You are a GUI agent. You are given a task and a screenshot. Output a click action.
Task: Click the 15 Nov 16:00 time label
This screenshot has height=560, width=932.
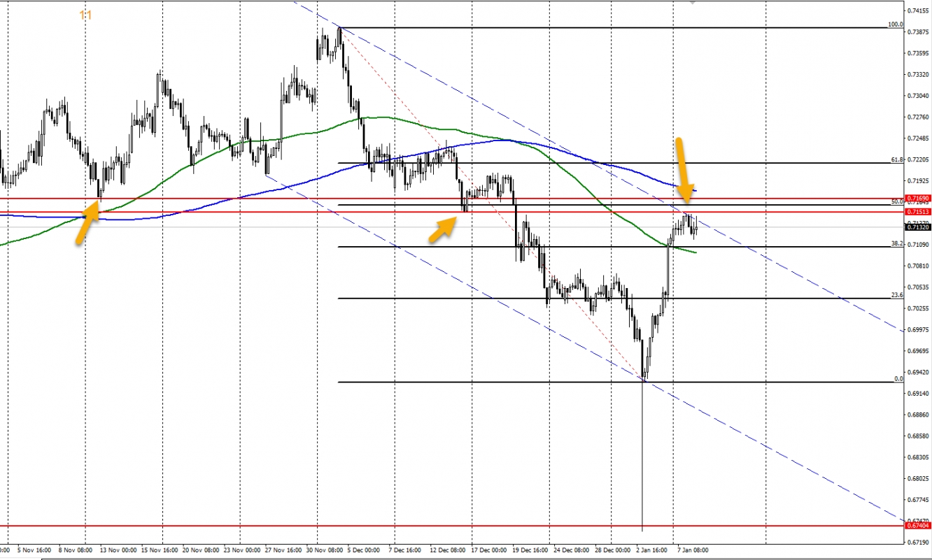(x=160, y=551)
